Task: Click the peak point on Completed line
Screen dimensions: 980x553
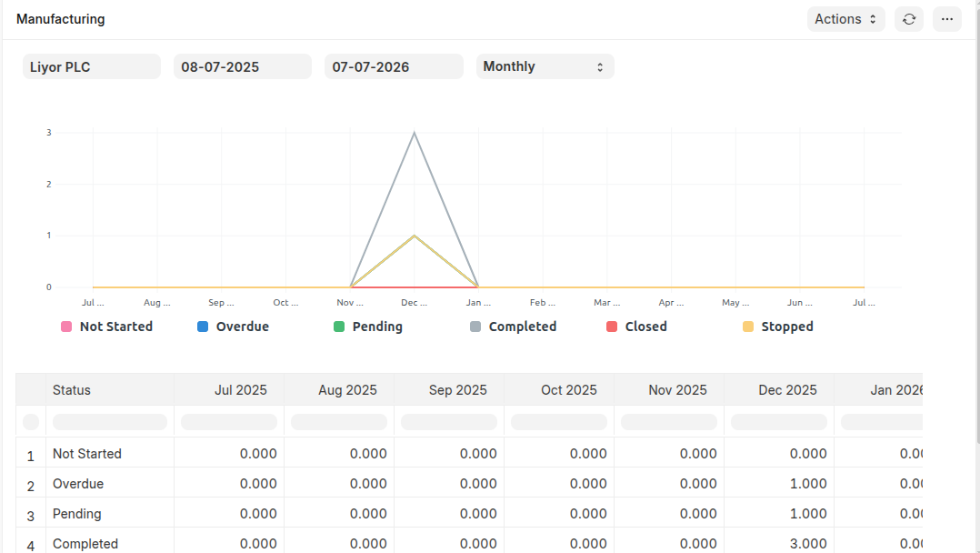Action: coord(415,133)
